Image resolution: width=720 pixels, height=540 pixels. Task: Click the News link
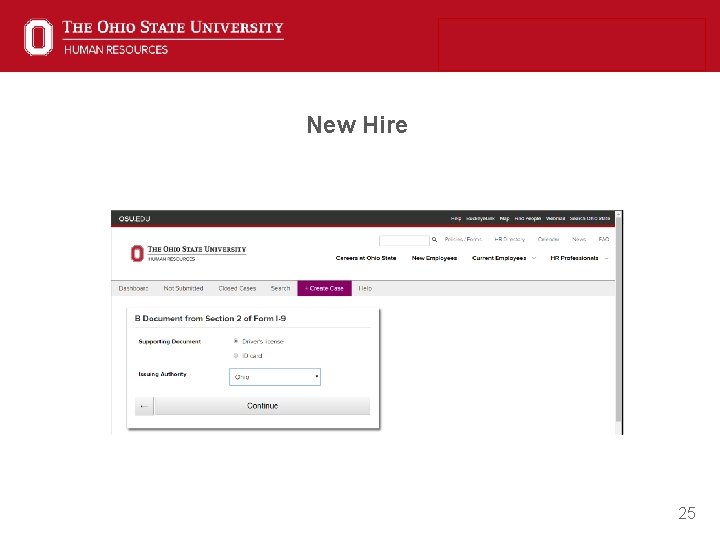(x=579, y=239)
